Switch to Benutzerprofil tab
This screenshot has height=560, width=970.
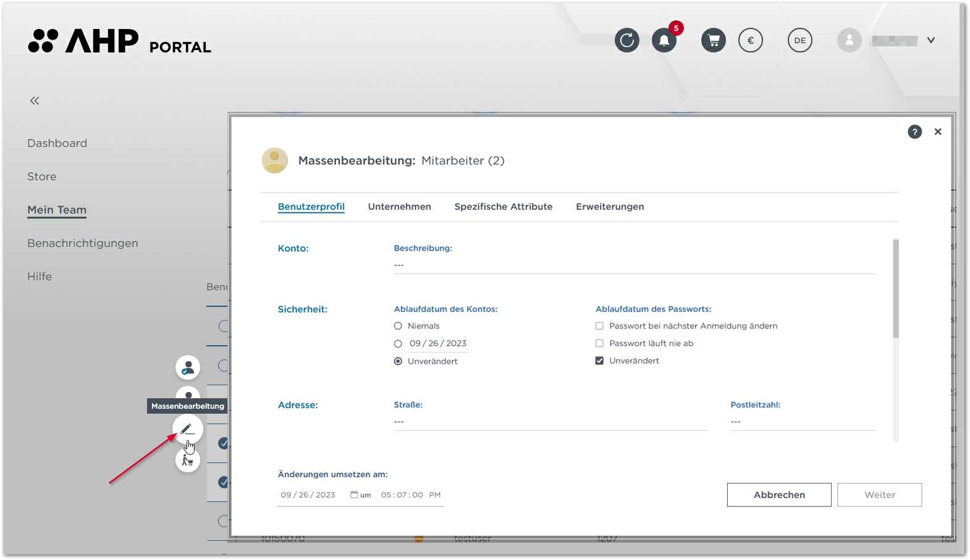[311, 207]
